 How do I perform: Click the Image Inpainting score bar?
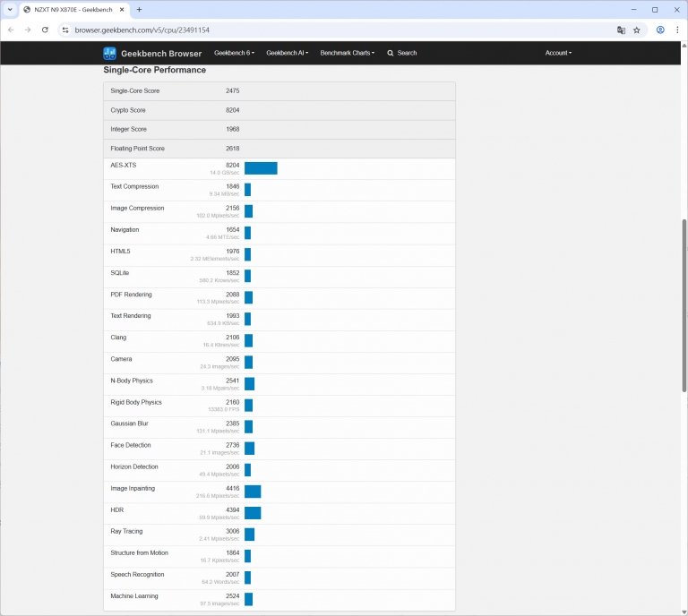pos(253,492)
